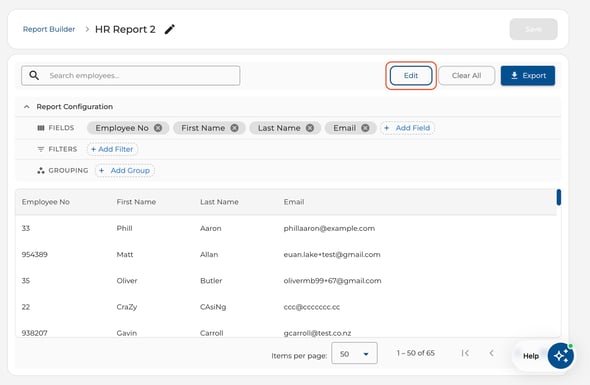The width and height of the screenshot is (590, 385).
Task: Go to the previous page arrow
Action: click(x=491, y=353)
